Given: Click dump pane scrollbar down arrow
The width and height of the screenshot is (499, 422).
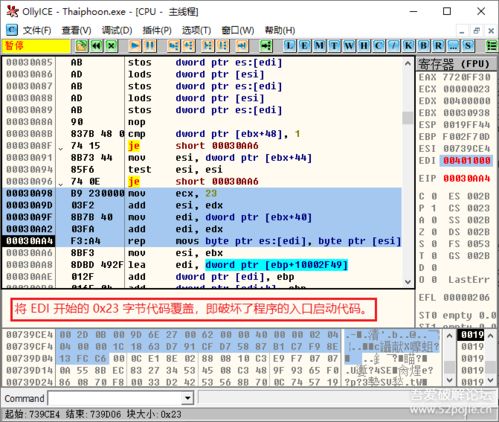Looking at the screenshot, I should (449, 380).
